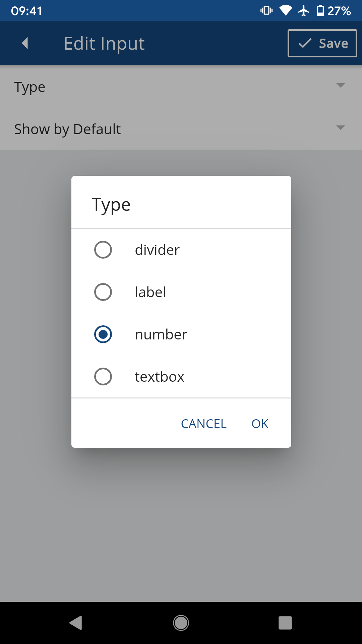Image resolution: width=362 pixels, height=644 pixels.
Task: Tap the battery status icon
Action: (x=320, y=11)
